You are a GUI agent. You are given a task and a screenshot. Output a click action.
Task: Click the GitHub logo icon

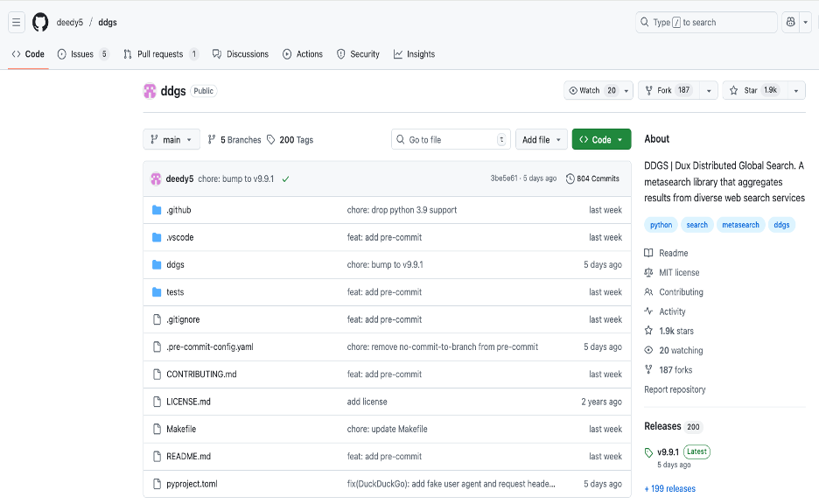41,23
